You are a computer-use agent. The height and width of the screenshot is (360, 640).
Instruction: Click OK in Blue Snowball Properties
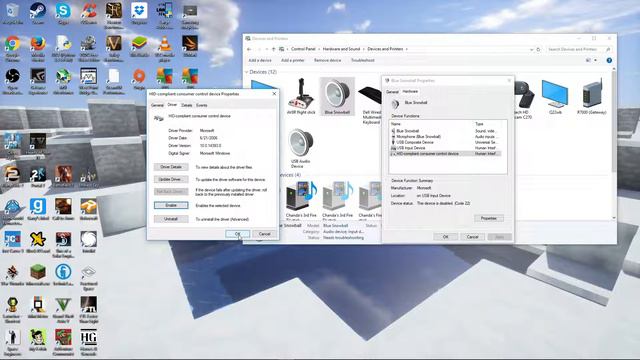coord(445,237)
